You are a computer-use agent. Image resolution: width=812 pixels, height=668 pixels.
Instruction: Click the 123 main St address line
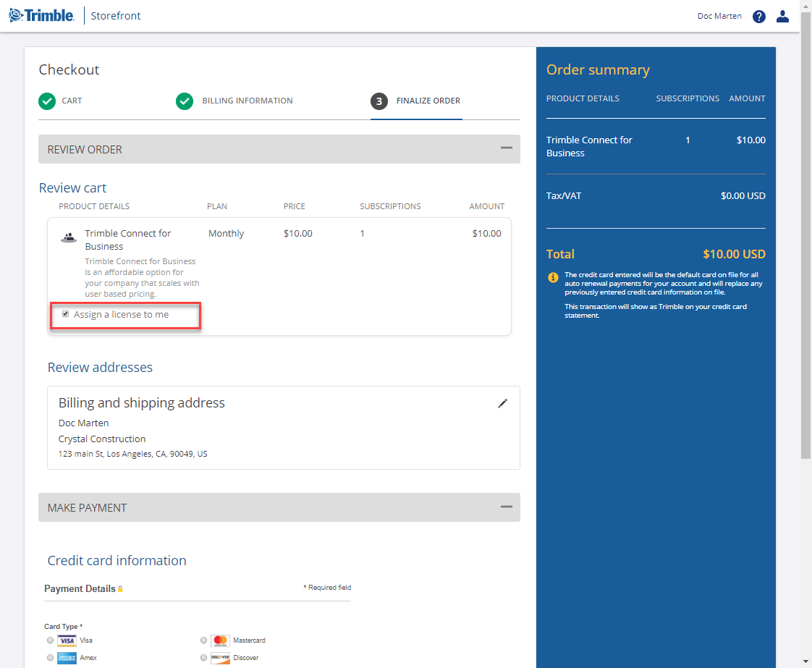[132, 454]
